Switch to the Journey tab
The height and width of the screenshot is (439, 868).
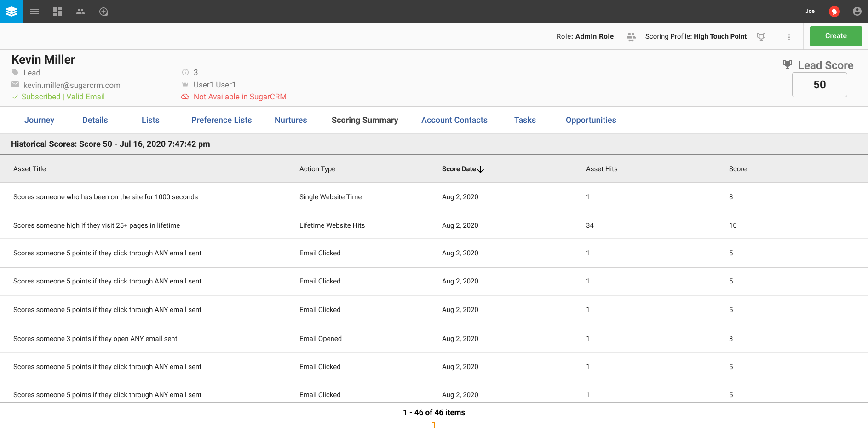39,120
